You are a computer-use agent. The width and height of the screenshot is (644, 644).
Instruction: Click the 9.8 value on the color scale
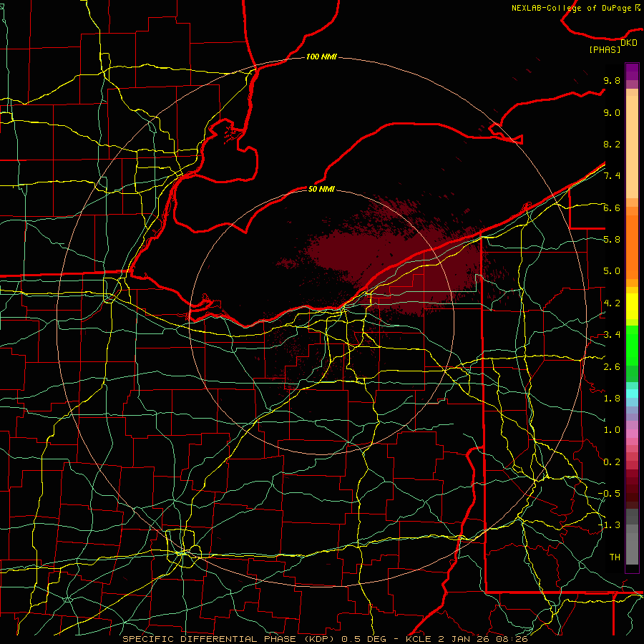[x=612, y=81]
